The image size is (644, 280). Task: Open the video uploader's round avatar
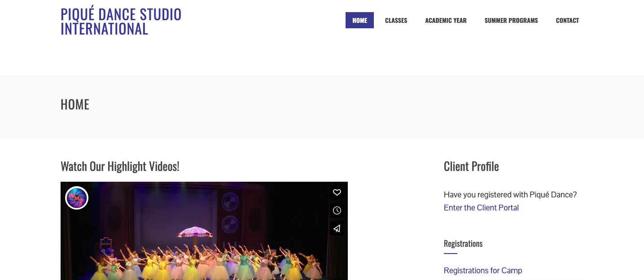point(77,198)
